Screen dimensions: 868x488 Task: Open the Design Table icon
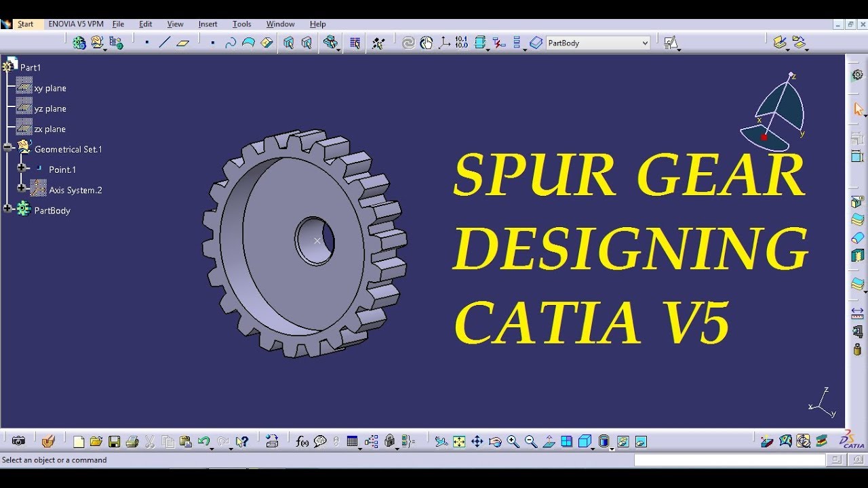pos(352,442)
